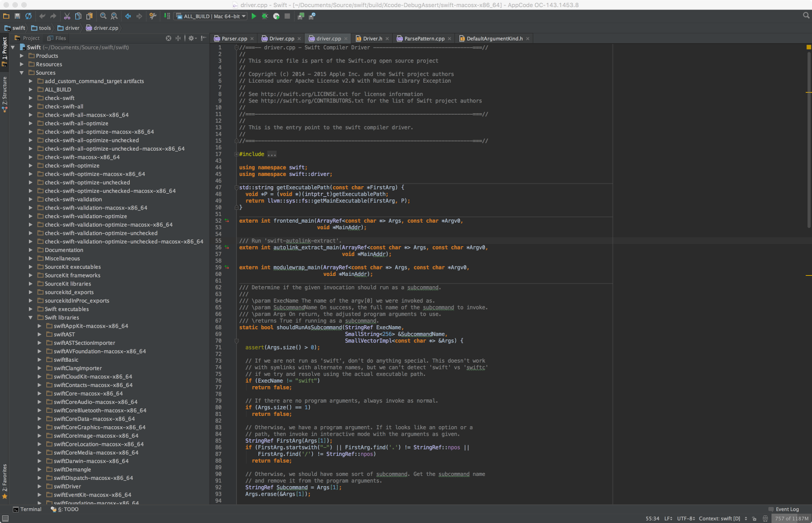
Task: Run with coverage icon in toolbar
Action: pos(276,16)
